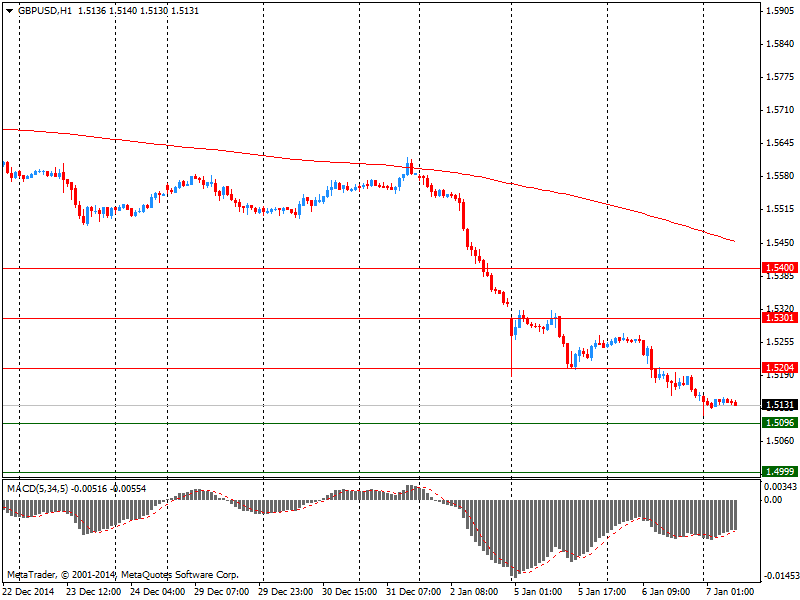Click the 7 Jan 01:00 time label
The width and height of the screenshot is (800, 600).
(x=730, y=591)
